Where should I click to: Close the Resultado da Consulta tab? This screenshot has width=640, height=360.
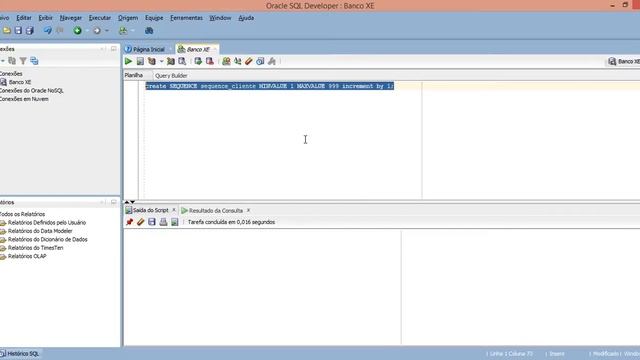click(248, 211)
